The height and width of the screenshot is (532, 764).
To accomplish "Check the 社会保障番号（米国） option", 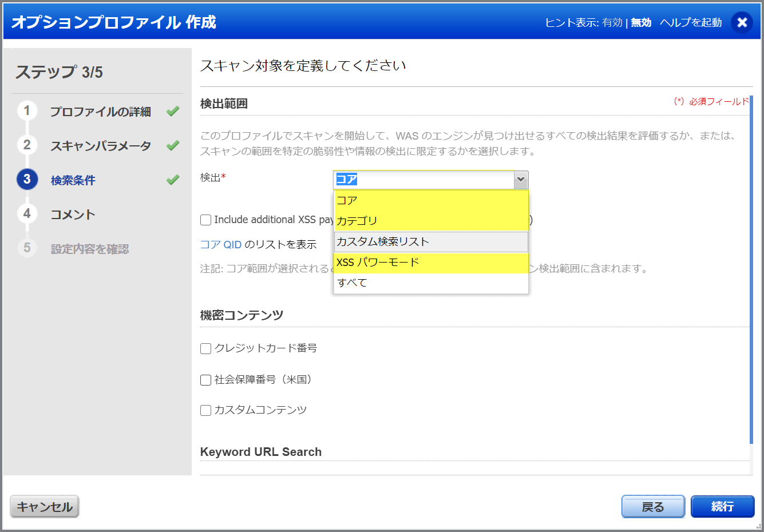I will [x=205, y=379].
